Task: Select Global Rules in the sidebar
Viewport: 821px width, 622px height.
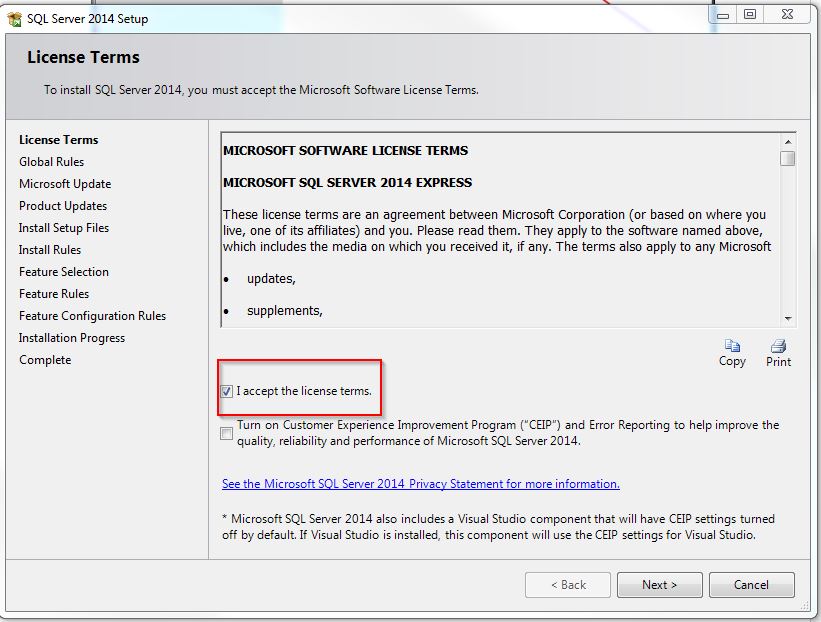Action: 51,162
